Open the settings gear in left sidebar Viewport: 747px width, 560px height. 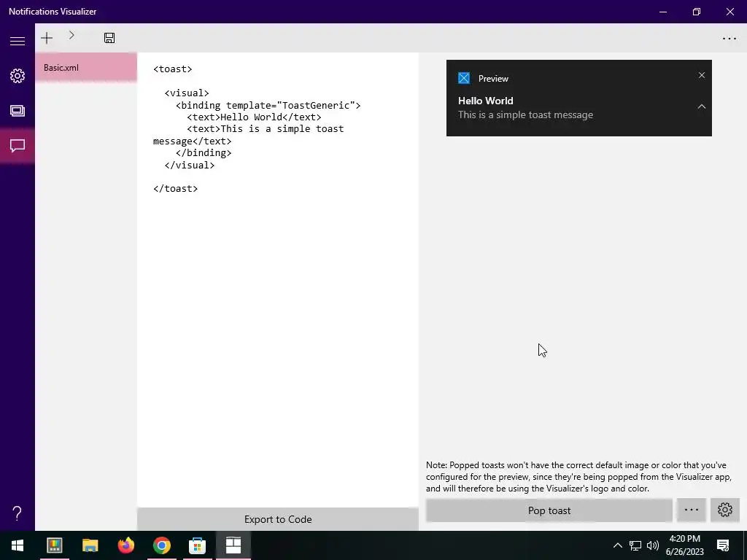click(x=18, y=76)
